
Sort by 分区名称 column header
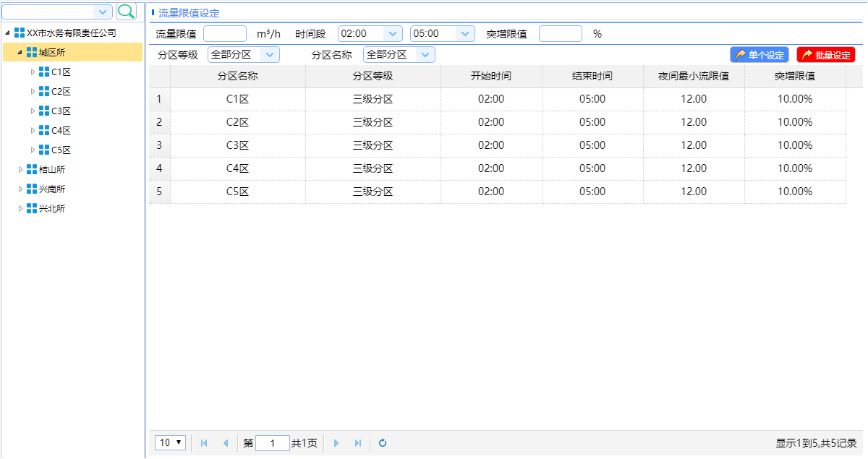[x=238, y=76]
